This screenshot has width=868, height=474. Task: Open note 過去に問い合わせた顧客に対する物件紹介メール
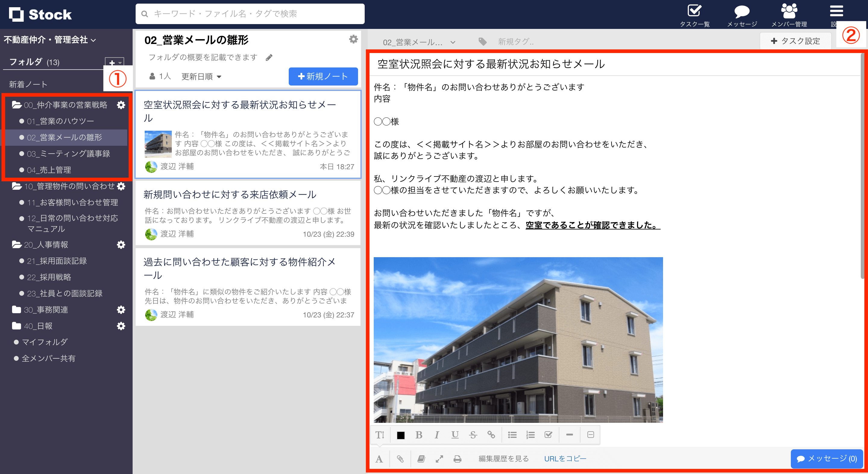click(x=248, y=287)
